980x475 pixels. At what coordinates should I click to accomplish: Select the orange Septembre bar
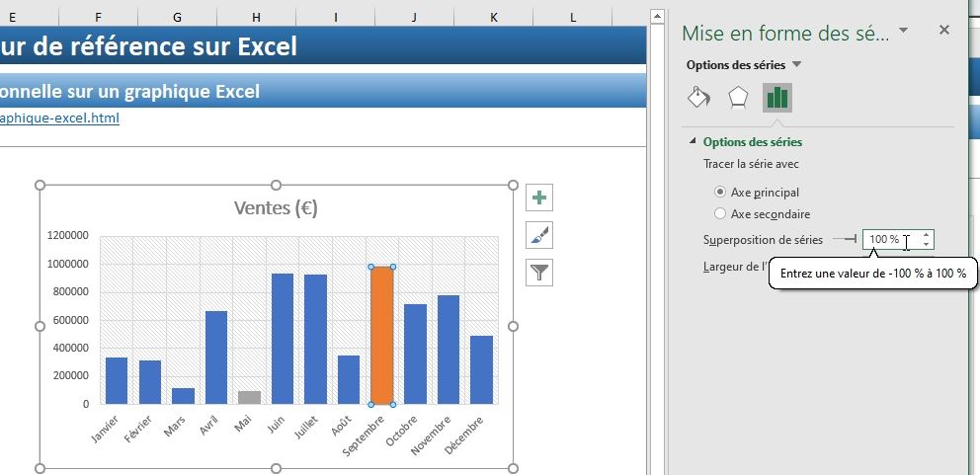[x=382, y=336]
